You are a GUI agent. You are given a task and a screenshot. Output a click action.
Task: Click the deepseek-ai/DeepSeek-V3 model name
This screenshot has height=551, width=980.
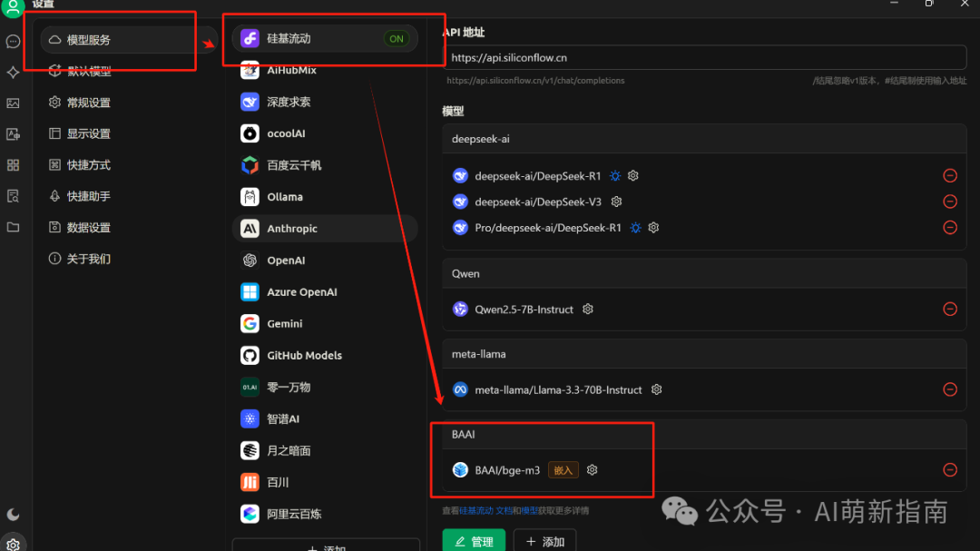click(x=538, y=202)
